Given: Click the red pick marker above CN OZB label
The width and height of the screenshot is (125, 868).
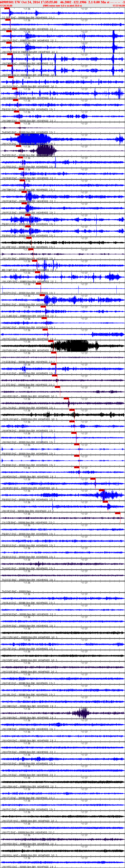Looking at the screenshot, I should [x=118, y=513].
